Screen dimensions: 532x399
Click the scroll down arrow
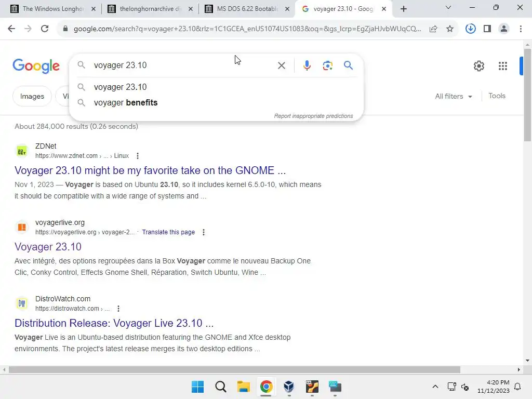[x=527, y=361]
